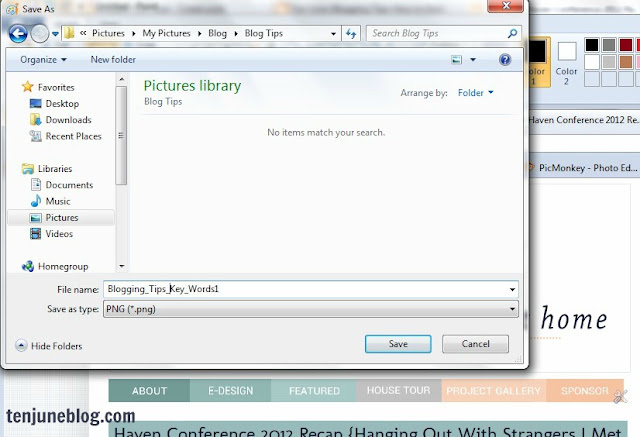Select My Pictures in the address breadcrumb
Screen dimensions: 640x437
166,33
